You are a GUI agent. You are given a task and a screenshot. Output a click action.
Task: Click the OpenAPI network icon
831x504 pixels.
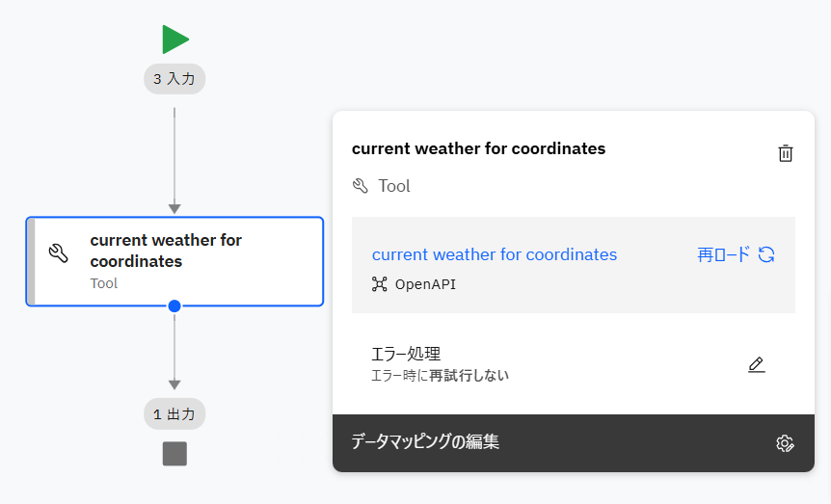380,284
